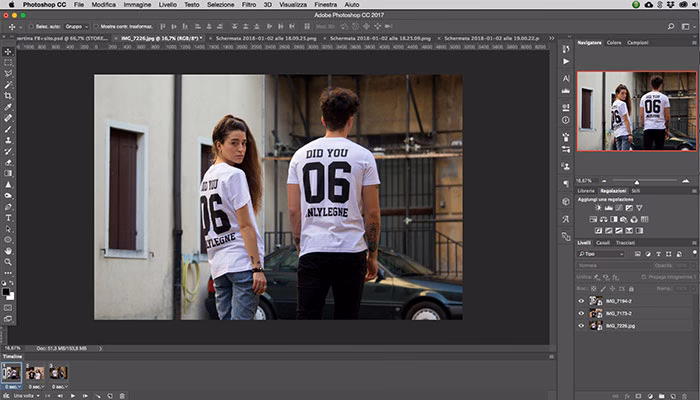Go to the previous animation frame
Viewport: 700px width, 400px height.
(x=61, y=396)
